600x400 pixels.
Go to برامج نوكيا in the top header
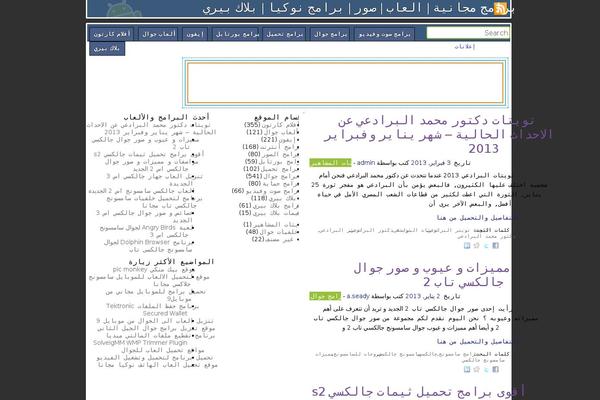coord(306,8)
